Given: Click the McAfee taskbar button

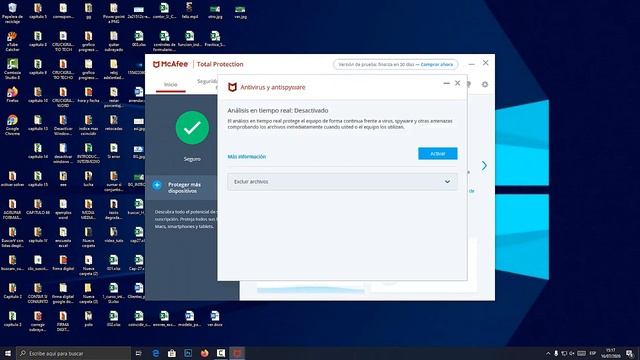Looking at the screenshot, I should 237,353.
